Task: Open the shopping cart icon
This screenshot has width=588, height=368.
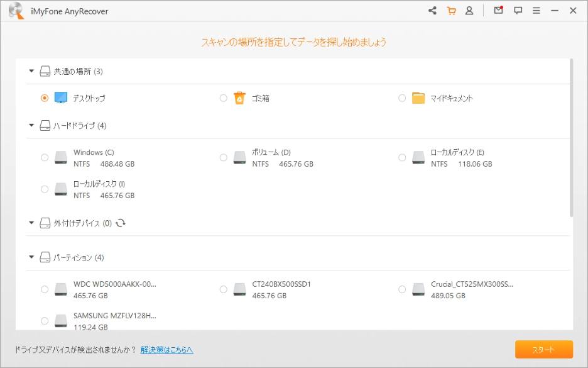Action: tap(451, 11)
